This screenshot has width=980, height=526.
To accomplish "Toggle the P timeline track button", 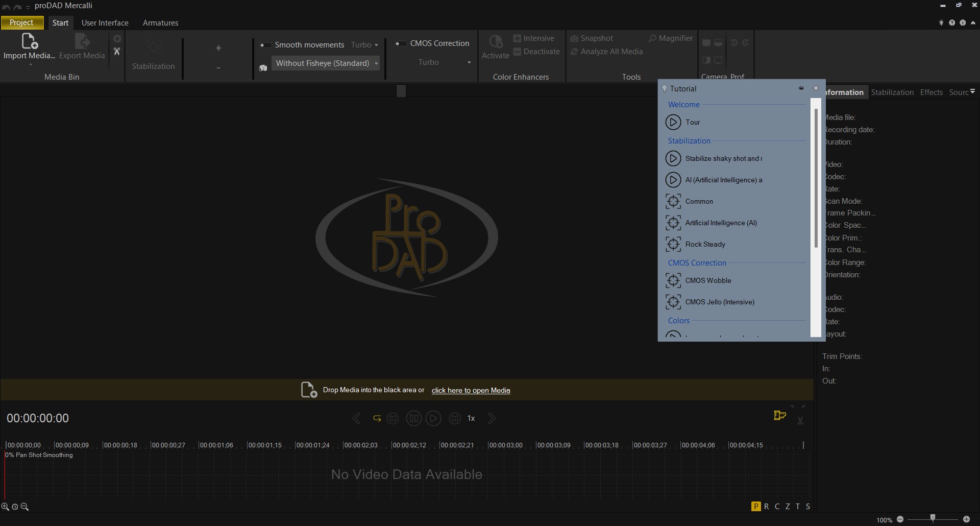I will click(756, 507).
